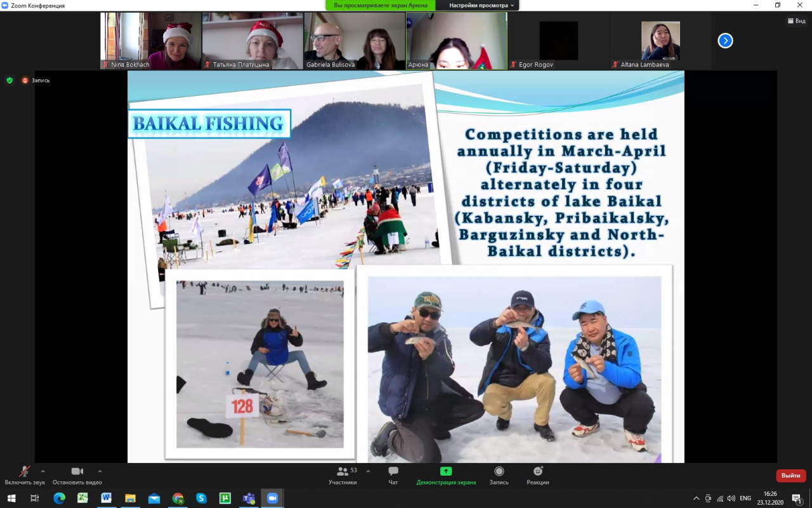Show next participants with the blue arrow
The width and height of the screenshot is (812, 508).
(725, 41)
